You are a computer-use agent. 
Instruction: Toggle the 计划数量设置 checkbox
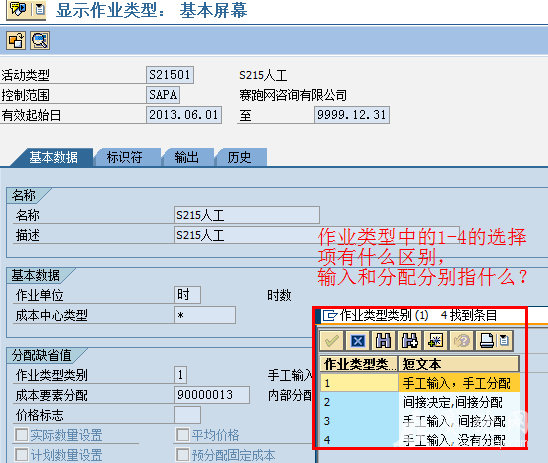[22, 455]
